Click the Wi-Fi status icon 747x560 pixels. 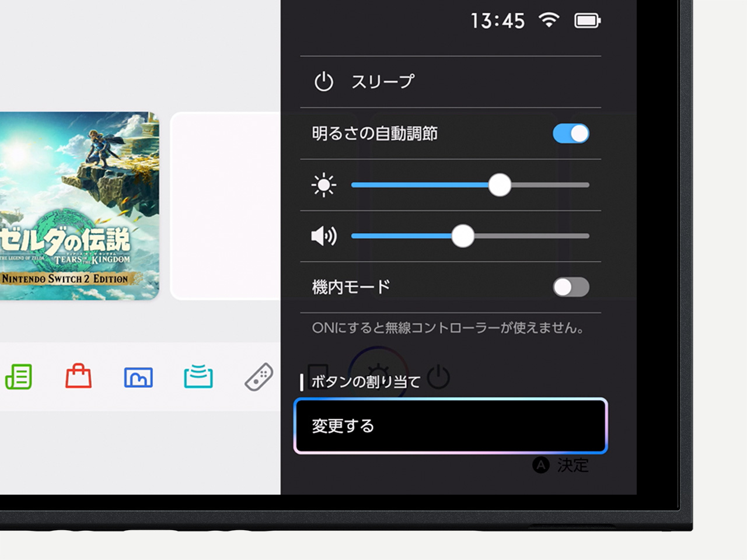(549, 20)
